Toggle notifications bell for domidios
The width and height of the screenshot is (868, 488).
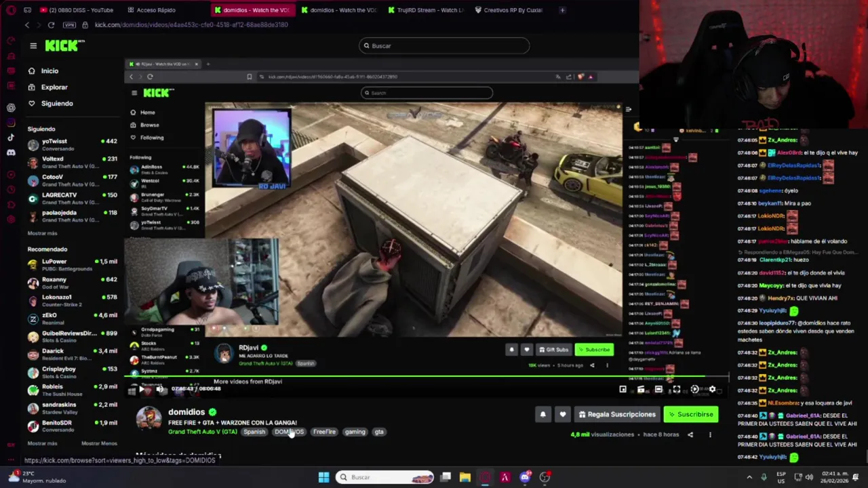(542, 414)
